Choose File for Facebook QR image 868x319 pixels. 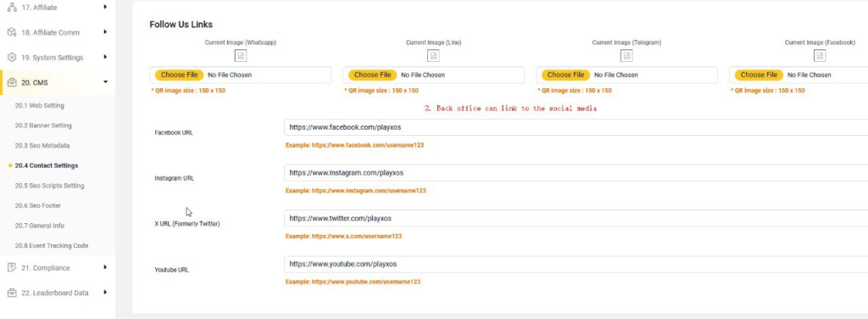coord(759,75)
